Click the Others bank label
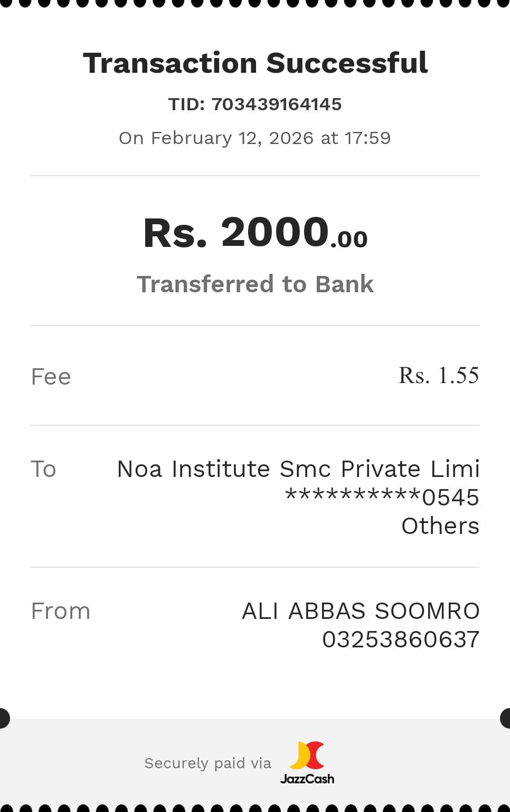Viewport: 510px width, 812px height. click(x=440, y=526)
